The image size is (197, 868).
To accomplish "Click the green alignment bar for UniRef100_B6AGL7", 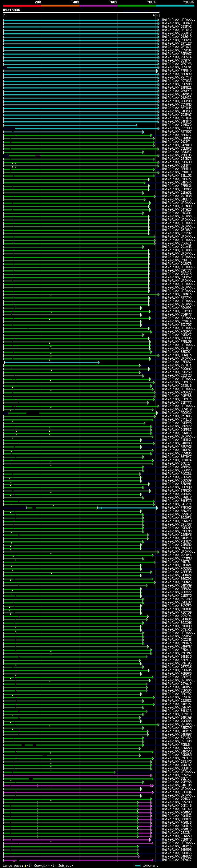I will [78, 135].
